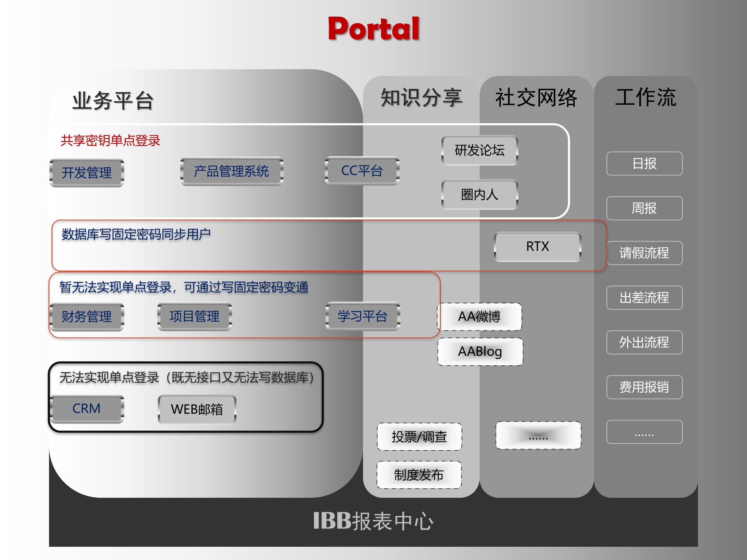The width and height of the screenshot is (747, 560).
Task: Expand the ...... item under 社交网络
Action: point(538,436)
